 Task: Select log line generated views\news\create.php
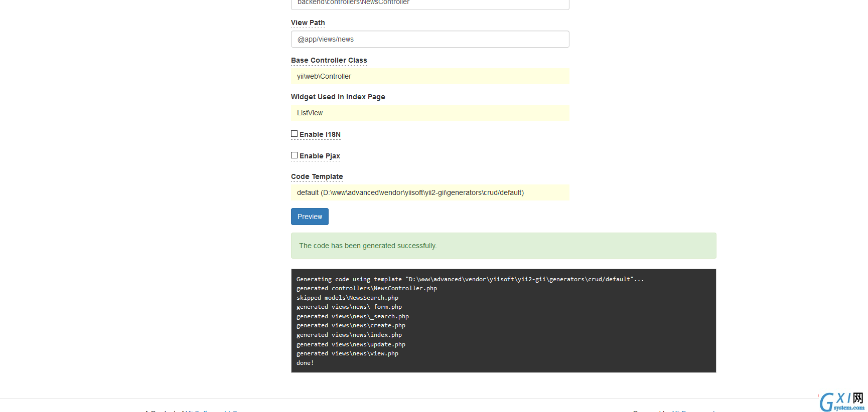click(351, 325)
